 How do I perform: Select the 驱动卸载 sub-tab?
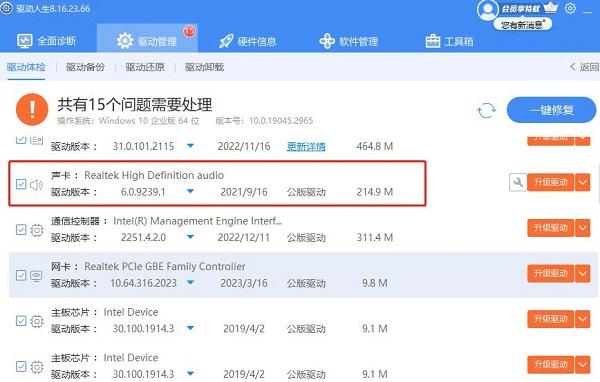[x=204, y=67]
